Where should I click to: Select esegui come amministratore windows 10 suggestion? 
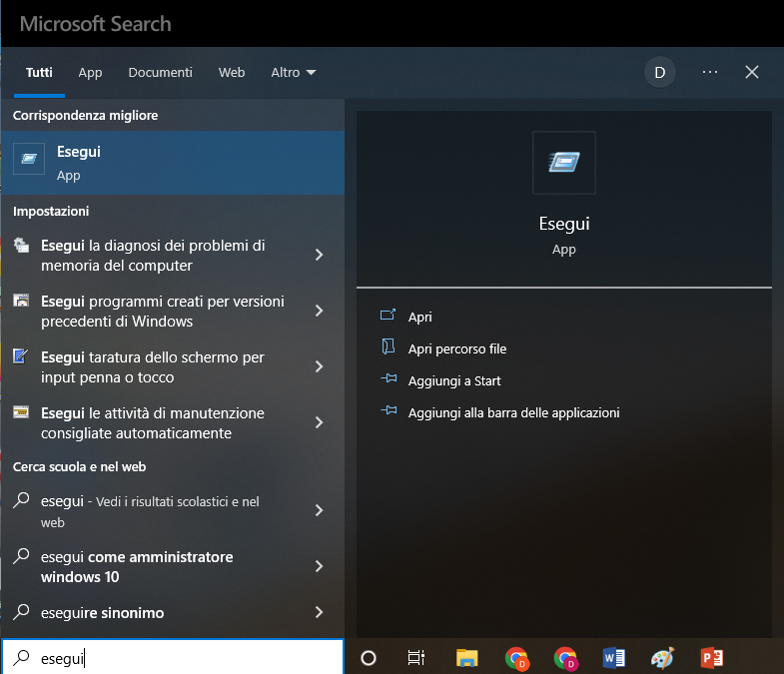coord(137,566)
